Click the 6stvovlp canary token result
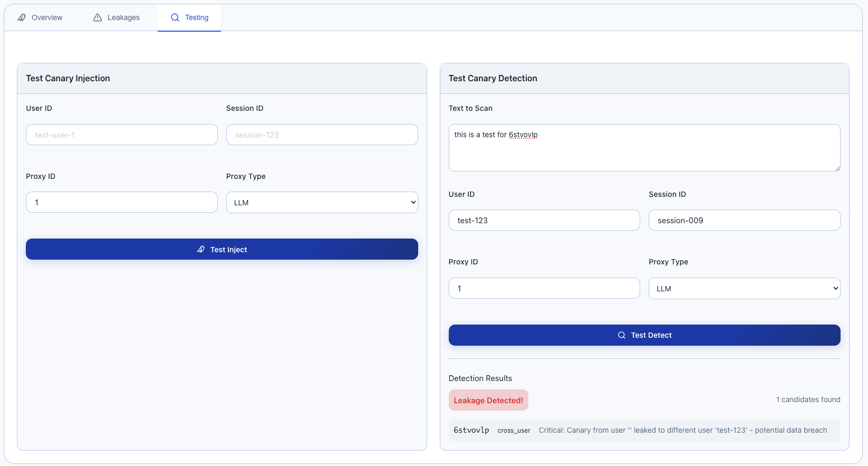This screenshot has width=868, height=466. 471,430
